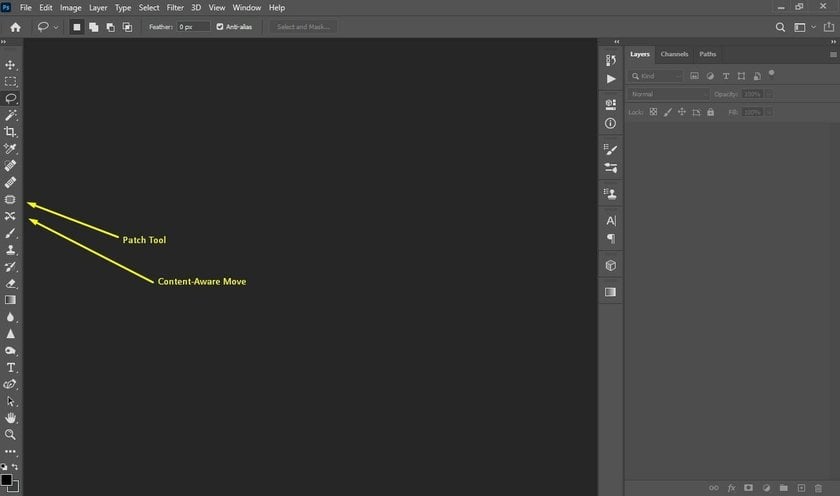The image size is (840, 496).
Task: Select the Sponge tool
Action: pyautogui.click(x=10, y=351)
